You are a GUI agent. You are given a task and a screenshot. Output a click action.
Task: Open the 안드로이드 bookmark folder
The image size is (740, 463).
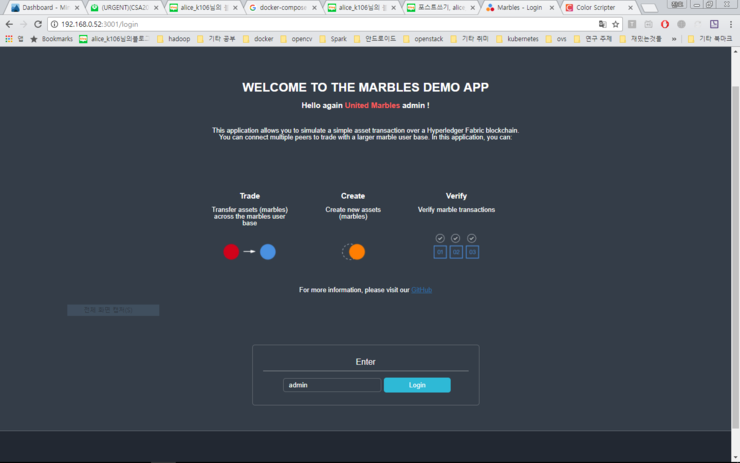click(x=375, y=39)
